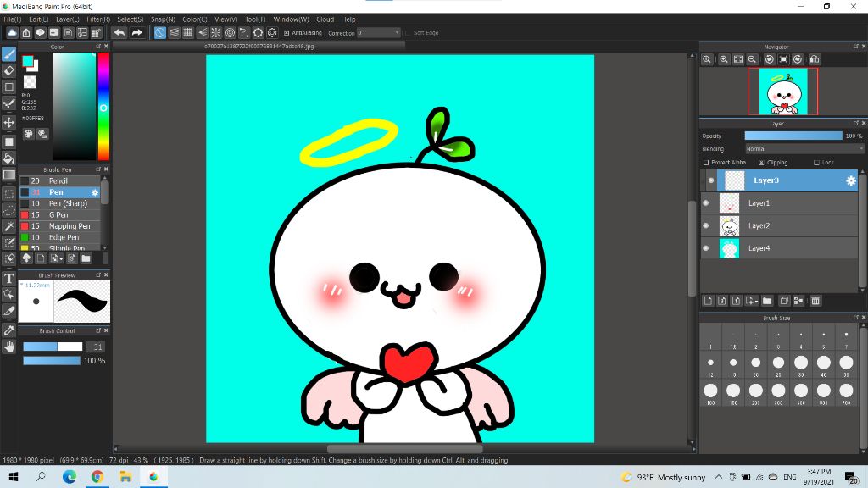Select the Hand pan tool
The height and width of the screenshot is (488, 868).
[8, 347]
